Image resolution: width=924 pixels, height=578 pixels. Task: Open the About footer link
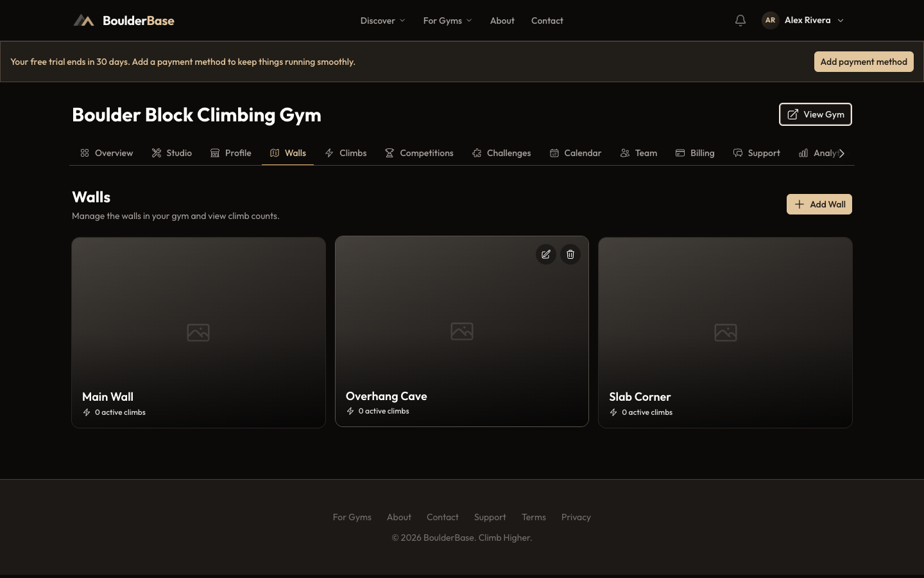tap(399, 517)
